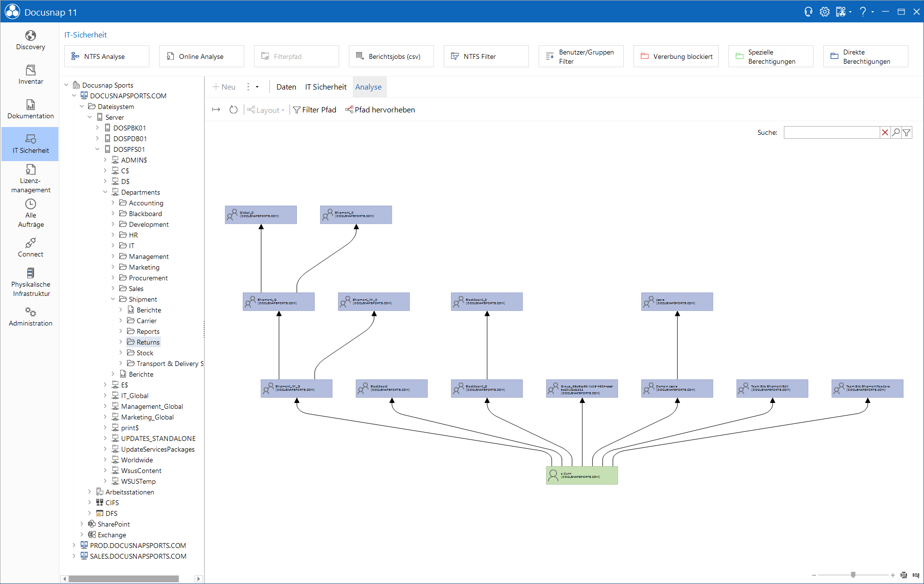Open the Connect module
924x584 pixels.
(x=30, y=248)
